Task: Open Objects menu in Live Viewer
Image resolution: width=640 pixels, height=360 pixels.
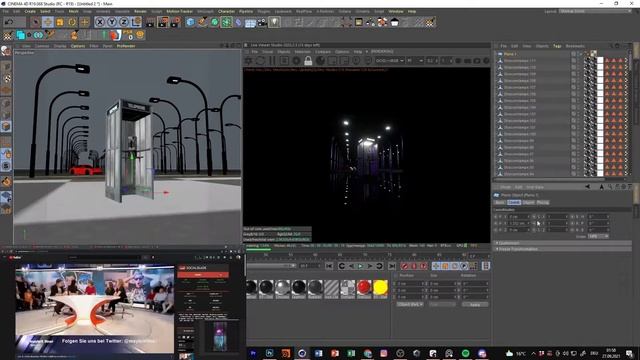Action: point(284,52)
